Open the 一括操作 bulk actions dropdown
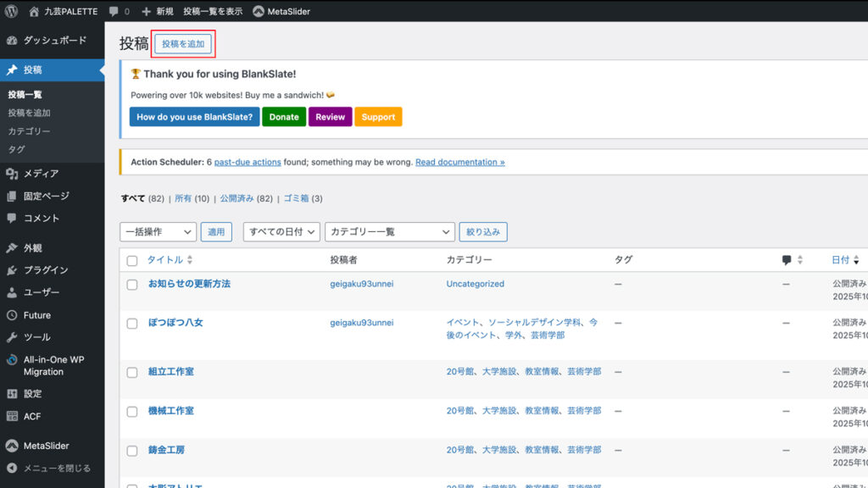 click(159, 231)
